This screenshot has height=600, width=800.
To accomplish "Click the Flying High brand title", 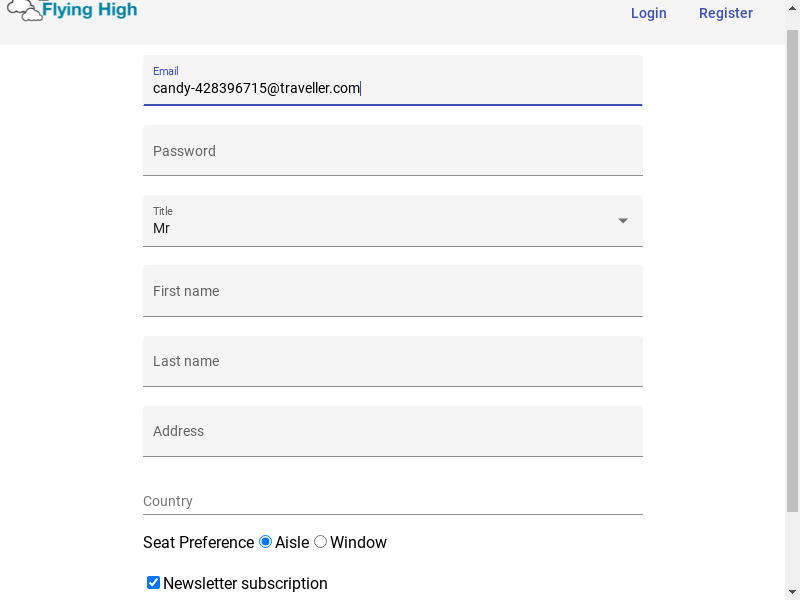I will [x=90, y=9].
